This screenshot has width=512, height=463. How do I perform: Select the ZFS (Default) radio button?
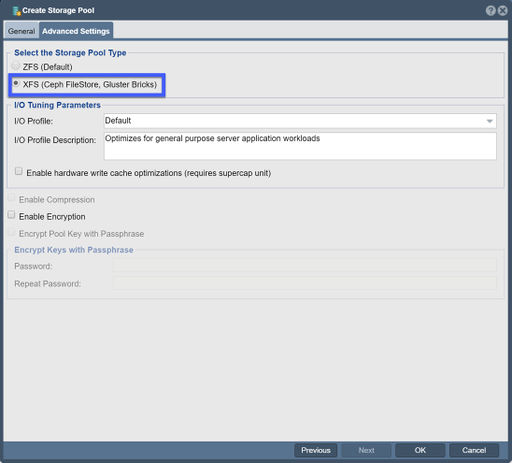[x=16, y=66]
